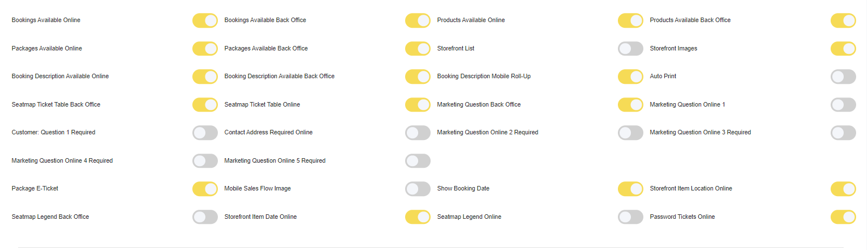
Task: Toggle Products Available Online off
Action: click(x=630, y=20)
